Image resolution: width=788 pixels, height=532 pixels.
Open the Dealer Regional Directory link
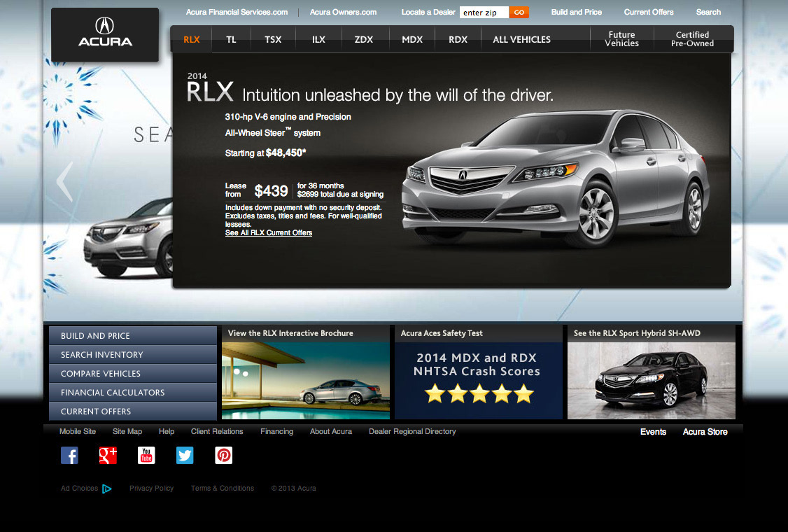click(412, 431)
